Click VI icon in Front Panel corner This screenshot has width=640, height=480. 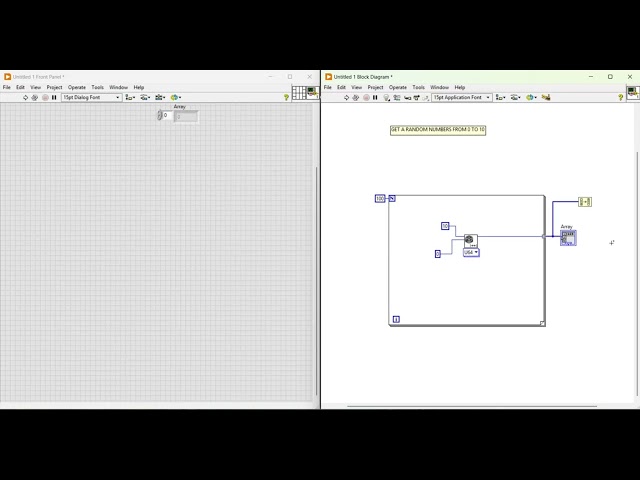[313, 92]
